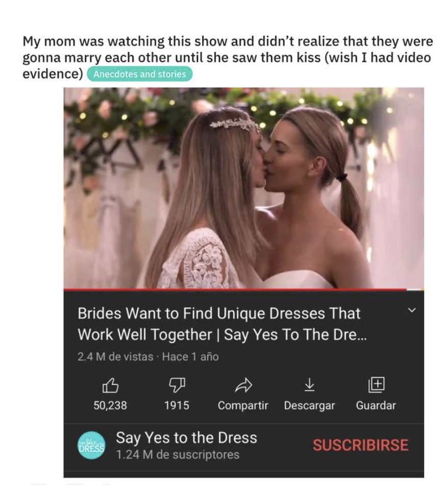448x491 pixels.
Task: Click the 1.24 M de suscriptores text
Action: 178,455
